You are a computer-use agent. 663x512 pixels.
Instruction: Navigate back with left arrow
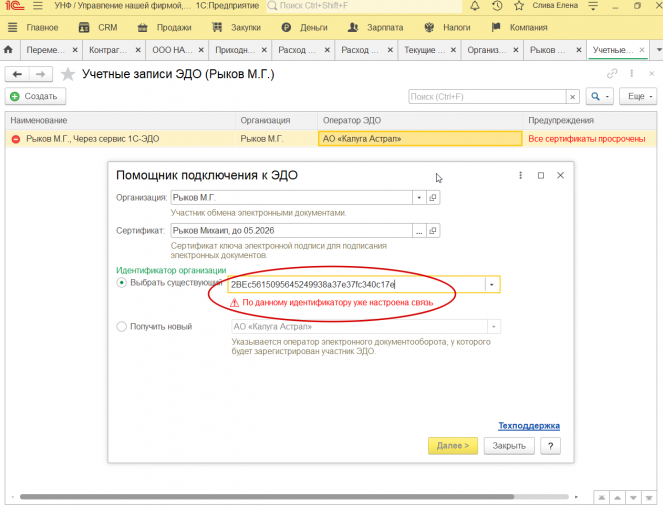[17, 74]
